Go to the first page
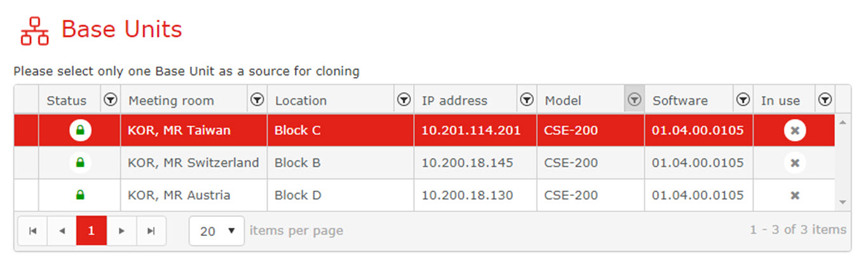 pyautogui.click(x=32, y=231)
